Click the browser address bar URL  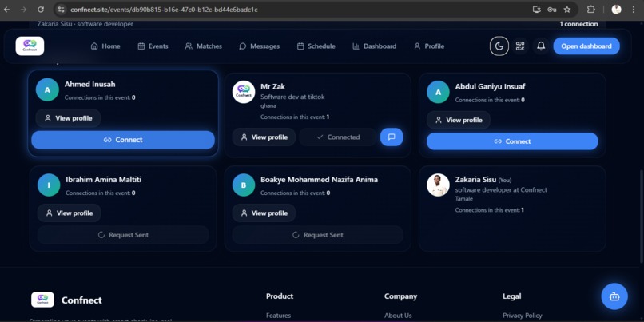point(164,10)
